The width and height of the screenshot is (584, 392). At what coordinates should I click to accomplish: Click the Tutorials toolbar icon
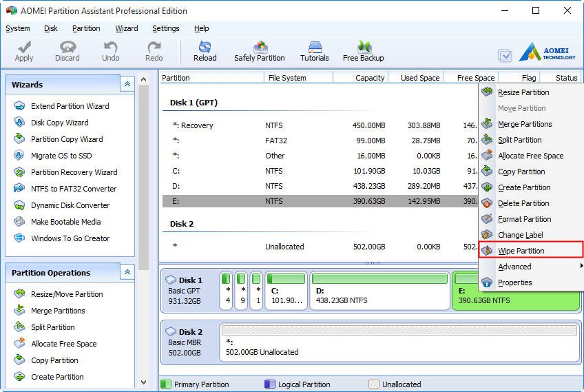[x=314, y=47]
